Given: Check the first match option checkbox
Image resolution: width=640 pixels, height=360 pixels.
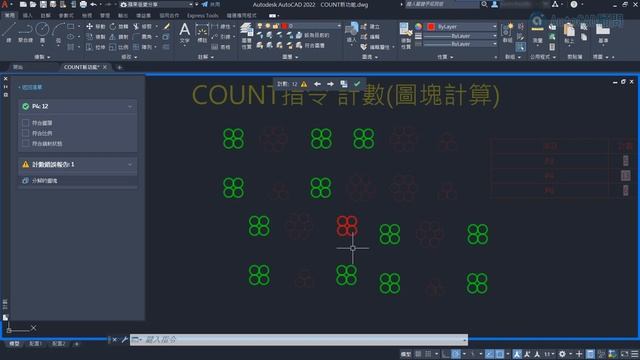Looking at the screenshot, I should (26, 123).
